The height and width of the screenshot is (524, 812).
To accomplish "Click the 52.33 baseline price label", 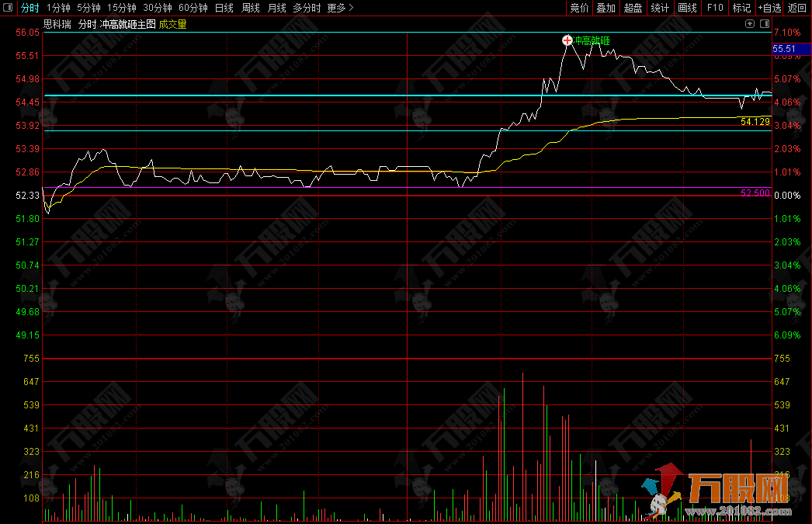I will tap(27, 195).
